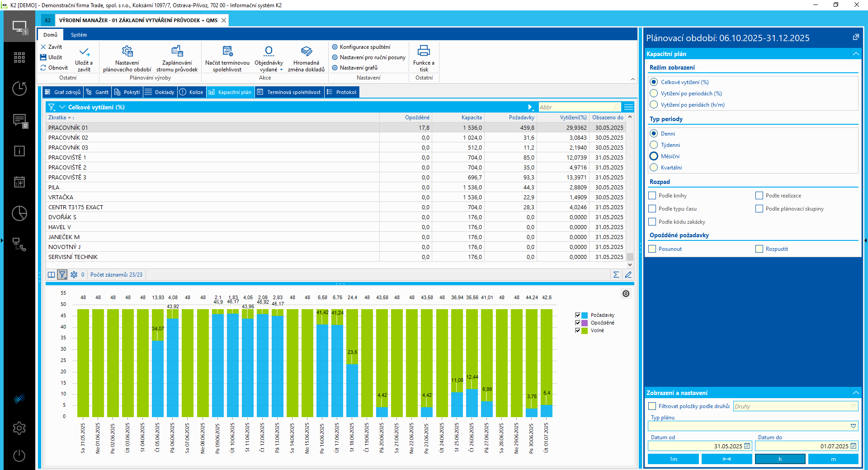Open Hromadná změna dokladů tool
This screenshot has height=470, width=868.
tap(306, 51)
